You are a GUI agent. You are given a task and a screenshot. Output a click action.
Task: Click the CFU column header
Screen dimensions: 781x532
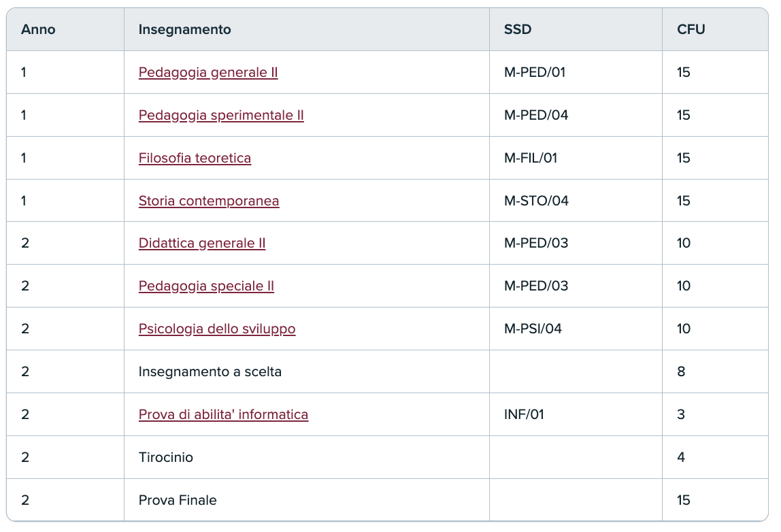pos(691,29)
